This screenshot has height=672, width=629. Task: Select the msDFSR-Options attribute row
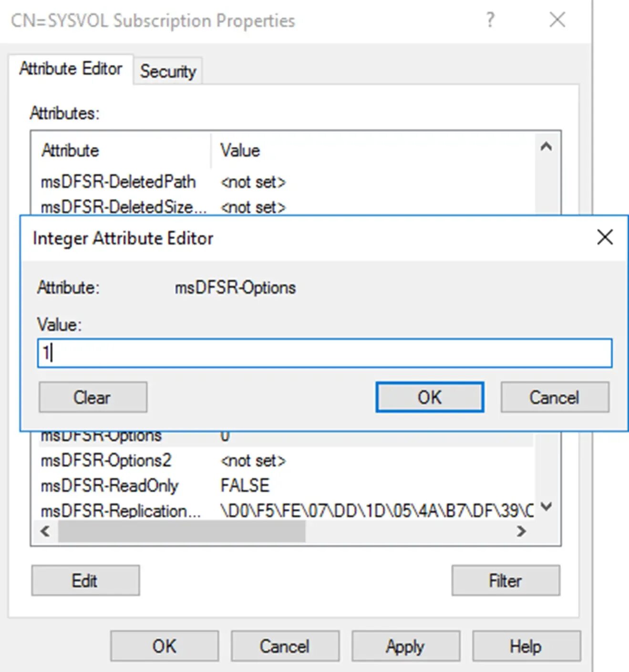click(x=100, y=434)
